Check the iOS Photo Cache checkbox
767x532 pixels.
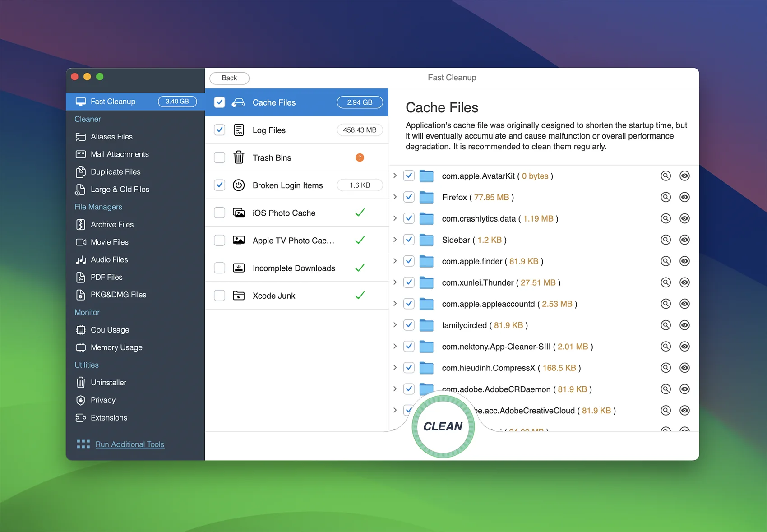coord(219,213)
